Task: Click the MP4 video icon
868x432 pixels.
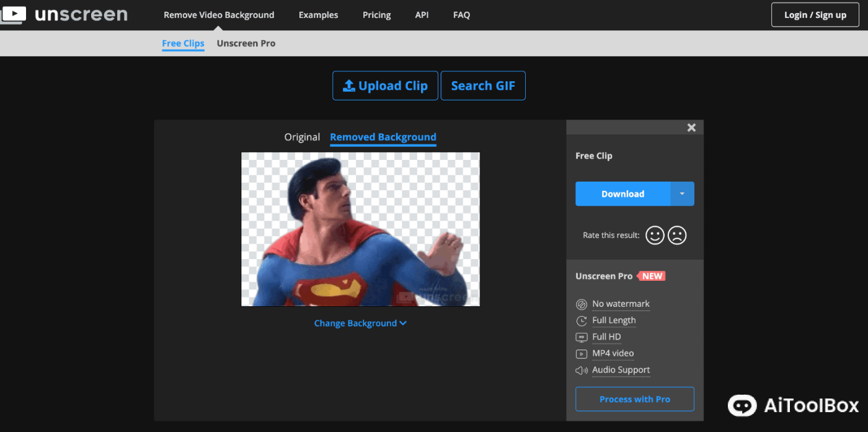Action: point(582,354)
